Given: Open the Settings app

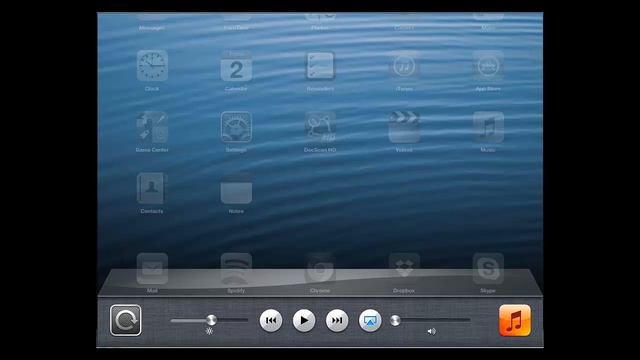Looking at the screenshot, I should [x=236, y=127].
